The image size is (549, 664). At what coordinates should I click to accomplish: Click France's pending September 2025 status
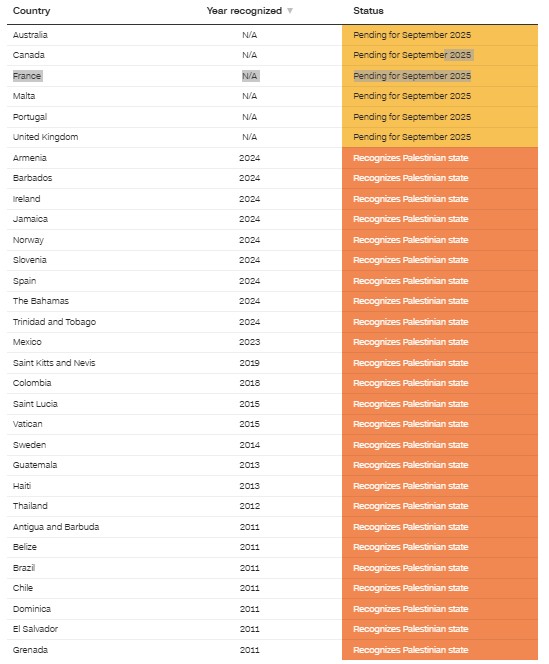click(412, 76)
